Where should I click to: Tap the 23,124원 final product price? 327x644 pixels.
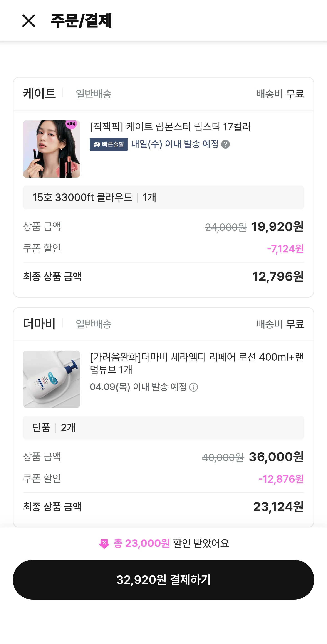tap(278, 507)
